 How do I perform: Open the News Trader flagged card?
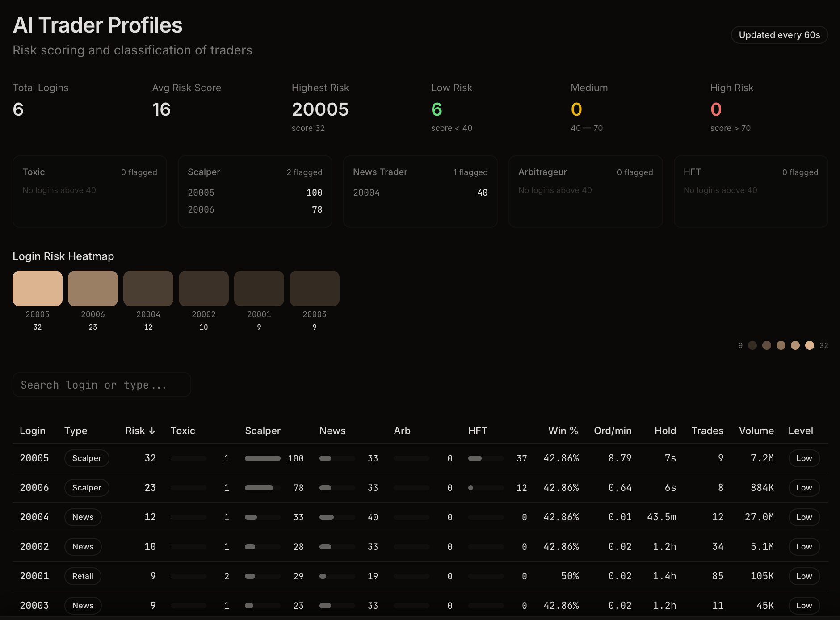pos(420,191)
